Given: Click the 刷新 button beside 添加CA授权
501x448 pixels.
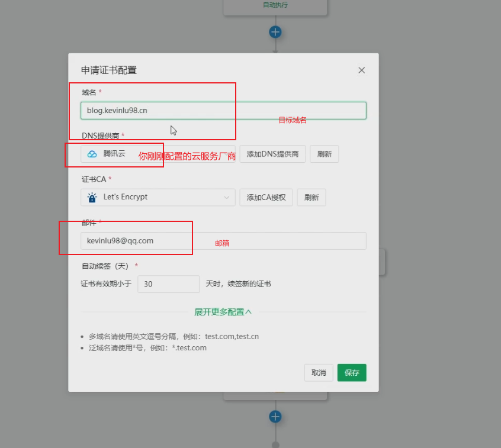Looking at the screenshot, I should (x=311, y=197).
